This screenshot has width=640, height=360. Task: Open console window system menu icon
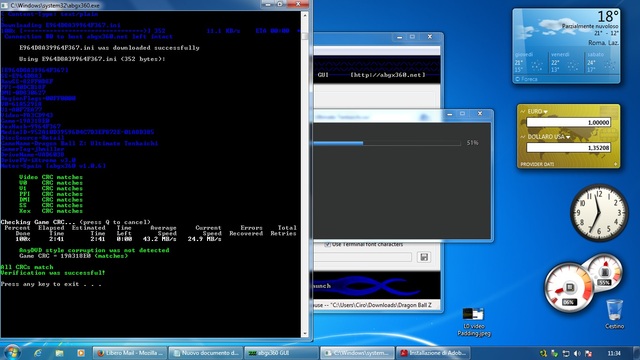[4, 5]
